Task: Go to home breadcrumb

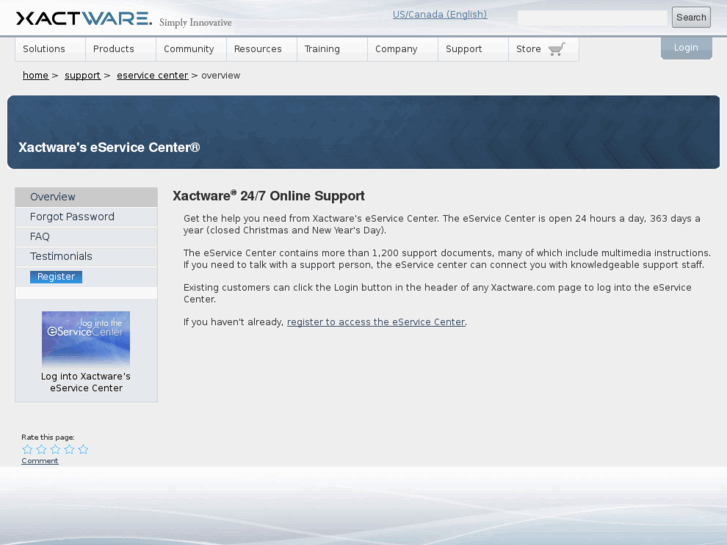Action: pos(35,75)
